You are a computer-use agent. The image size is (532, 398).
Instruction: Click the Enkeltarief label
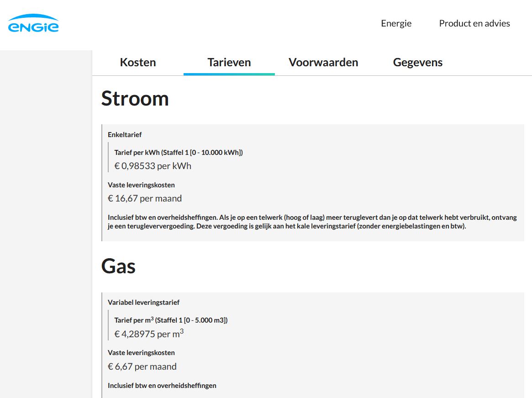[x=125, y=135]
